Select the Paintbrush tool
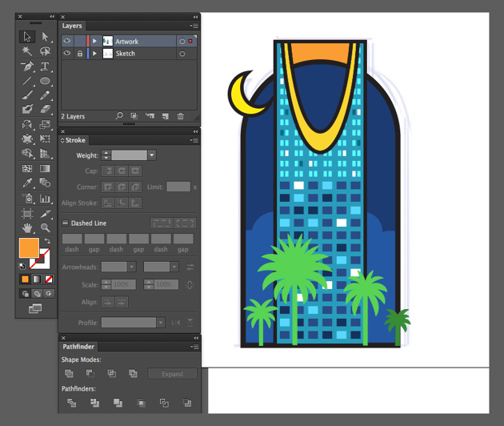The height and width of the screenshot is (426, 504). [27, 95]
